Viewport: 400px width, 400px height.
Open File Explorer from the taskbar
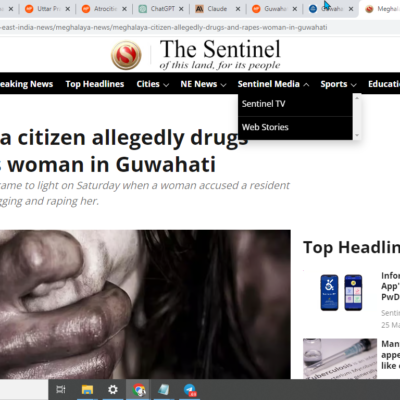pyautogui.click(x=87, y=389)
